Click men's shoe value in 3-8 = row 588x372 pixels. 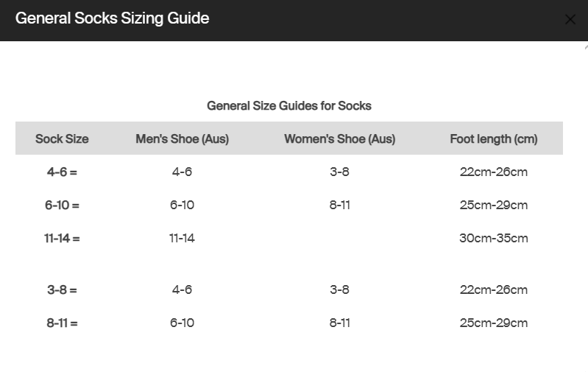point(182,289)
